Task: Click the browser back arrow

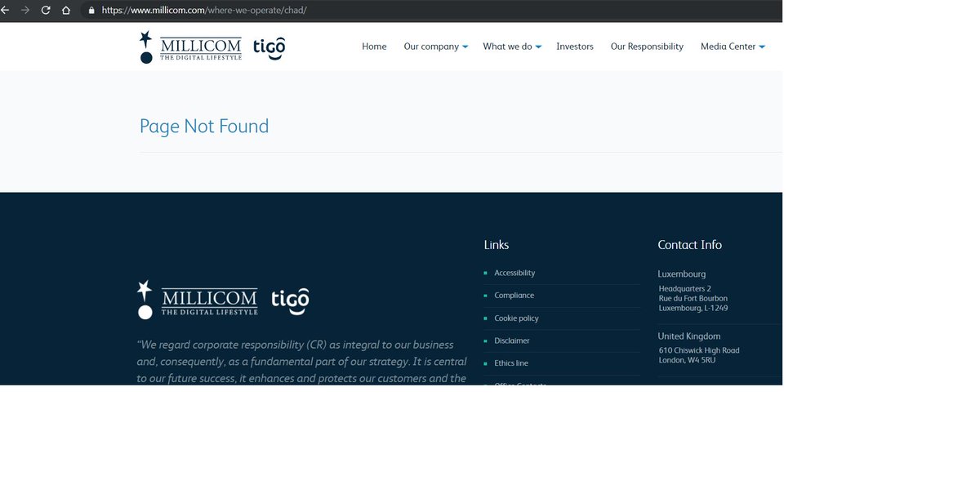Action: click(4, 11)
